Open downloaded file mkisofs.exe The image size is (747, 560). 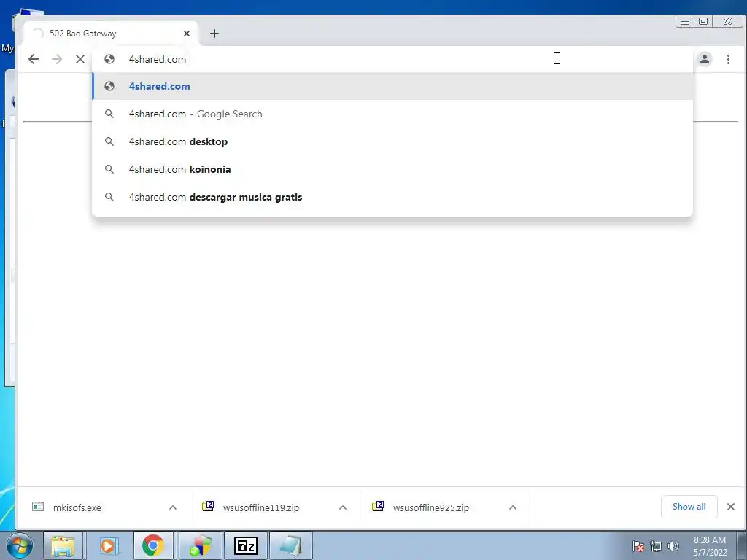77,507
